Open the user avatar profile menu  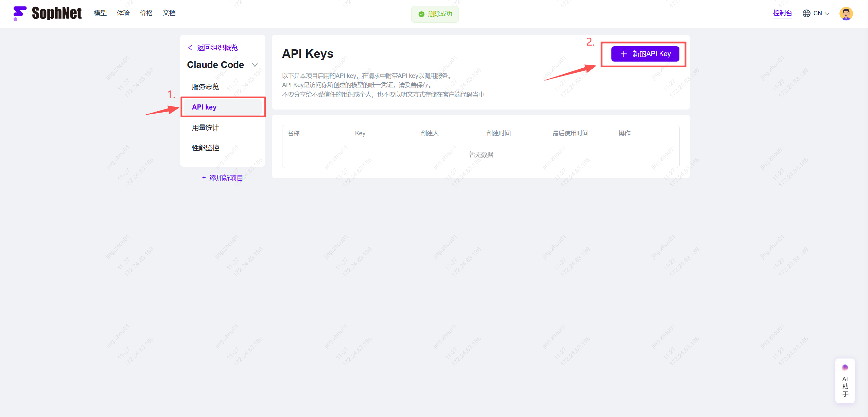[846, 14]
